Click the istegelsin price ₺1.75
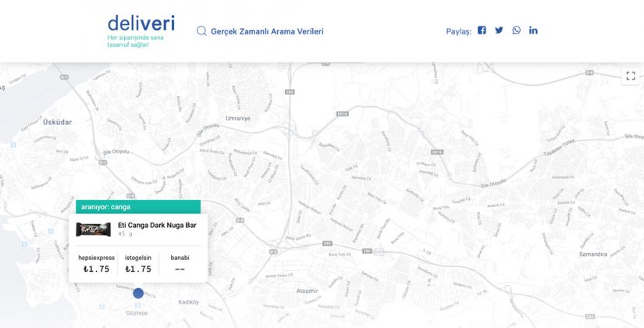The width and height of the screenshot is (644, 328). click(x=138, y=269)
